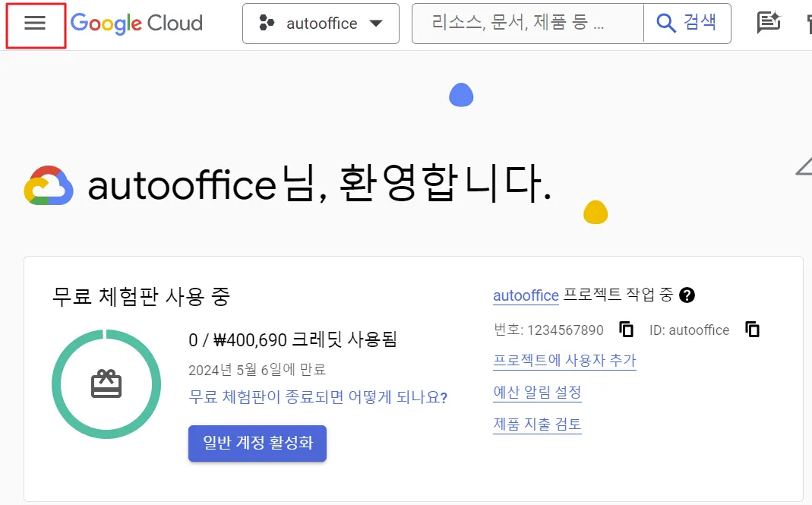Open 예산 알림 설정 link
The image size is (812, 505).
tap(537, 393)
